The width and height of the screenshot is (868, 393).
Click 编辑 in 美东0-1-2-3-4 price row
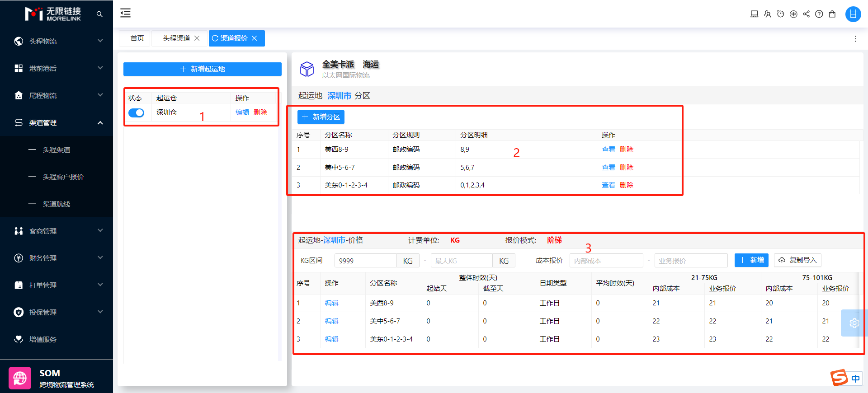(x=332, y=339)
